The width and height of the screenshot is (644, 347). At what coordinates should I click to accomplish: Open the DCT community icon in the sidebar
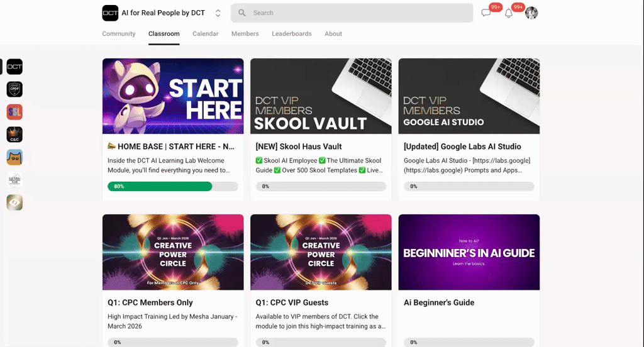(14, 67)
